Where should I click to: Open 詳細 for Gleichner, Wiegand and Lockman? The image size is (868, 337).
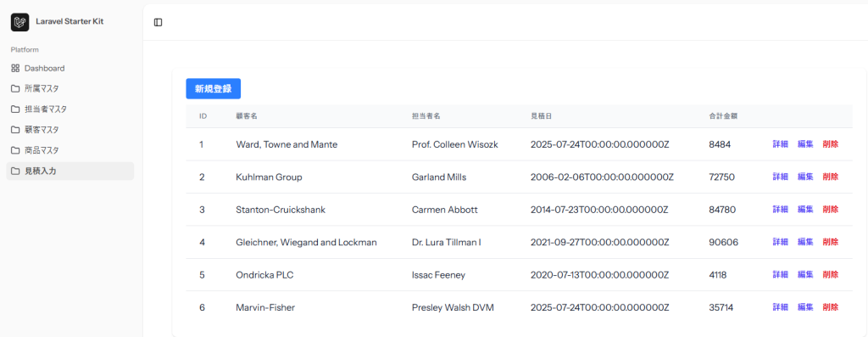[x=780, y=242]
